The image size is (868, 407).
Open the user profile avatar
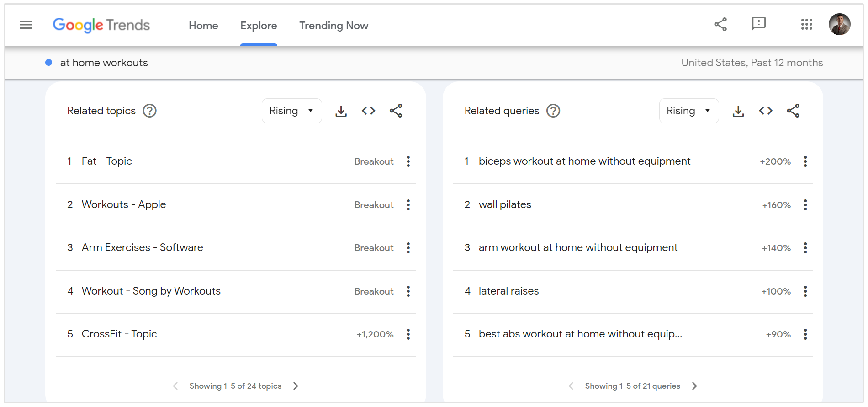pos(839,24)
